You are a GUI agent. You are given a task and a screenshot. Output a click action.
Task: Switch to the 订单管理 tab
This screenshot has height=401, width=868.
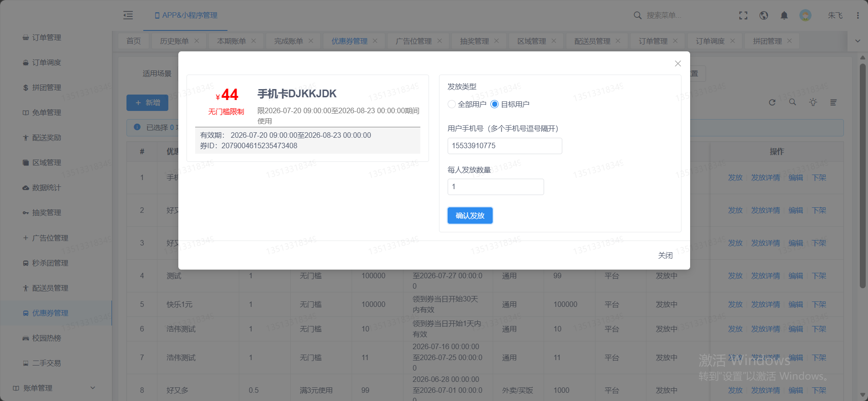[653, 41]
